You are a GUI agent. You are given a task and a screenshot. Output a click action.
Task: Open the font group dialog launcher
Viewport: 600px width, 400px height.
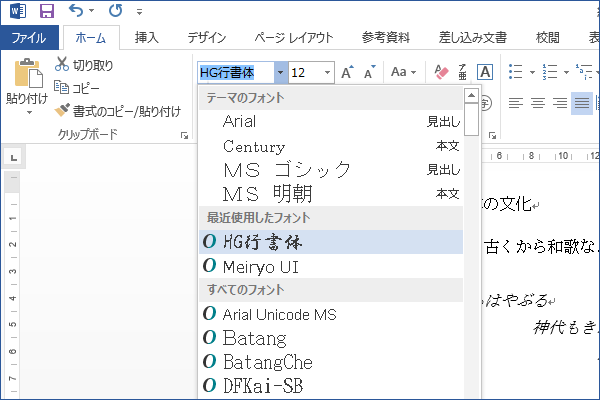492,136
